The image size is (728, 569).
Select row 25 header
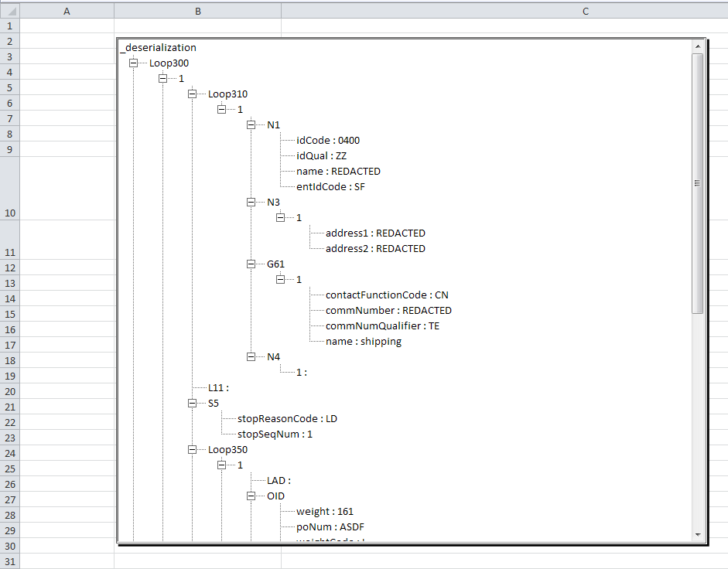tap(10, 468)
